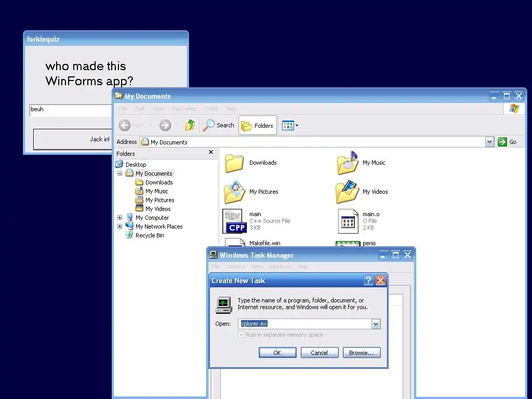The width and height of the screenshot is (532, 399).
Task: Collapse the My Documents tree node
Action: pyautogui.click(x=120, y=174)
